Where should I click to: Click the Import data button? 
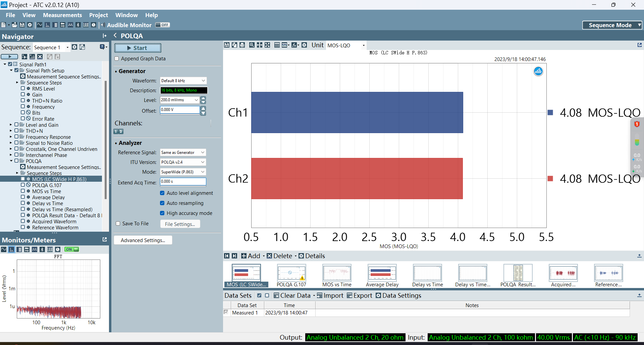tap(330, 295)
